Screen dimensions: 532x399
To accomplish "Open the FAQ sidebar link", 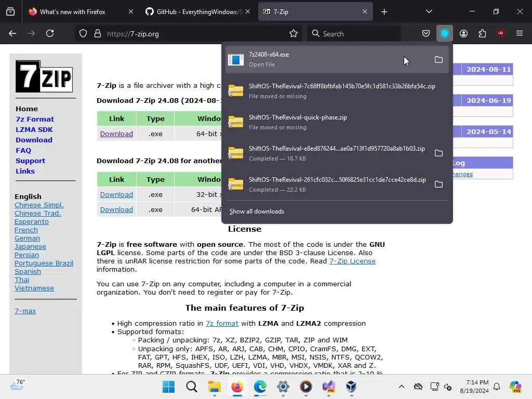I will coord(23,150).
